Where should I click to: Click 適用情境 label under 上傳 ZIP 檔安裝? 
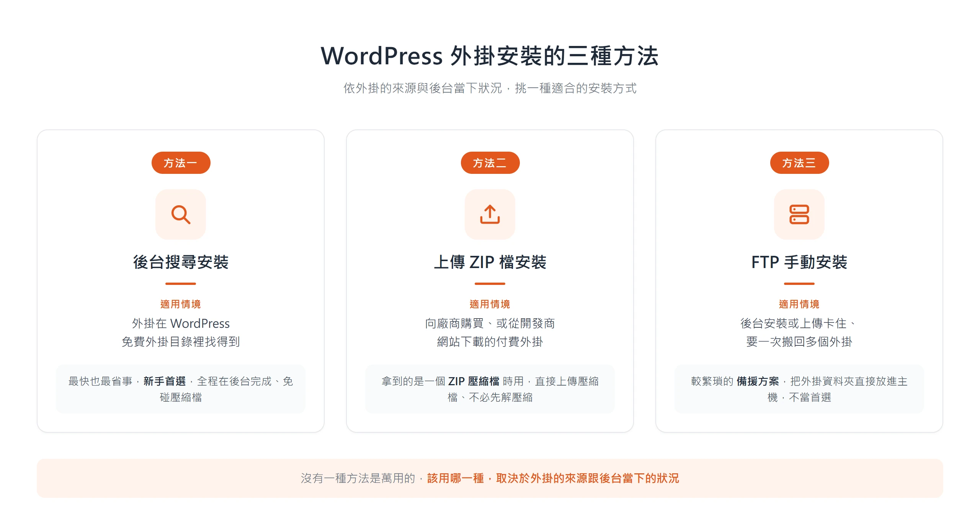[x=490, y=304]
